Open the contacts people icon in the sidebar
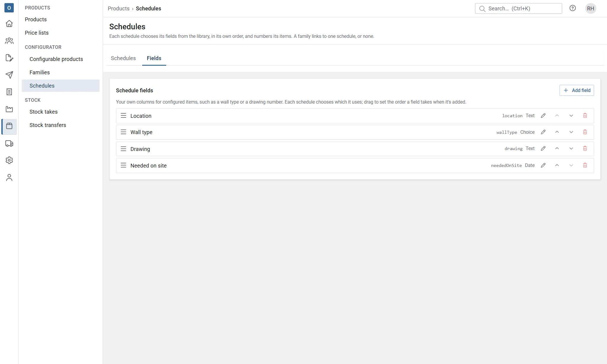 (x=9, y=41)
